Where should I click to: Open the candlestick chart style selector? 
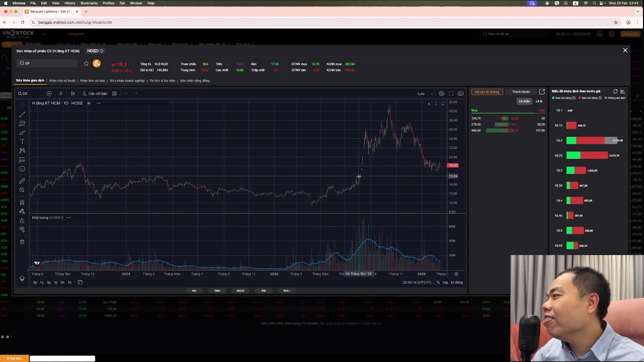coord(72,94)
